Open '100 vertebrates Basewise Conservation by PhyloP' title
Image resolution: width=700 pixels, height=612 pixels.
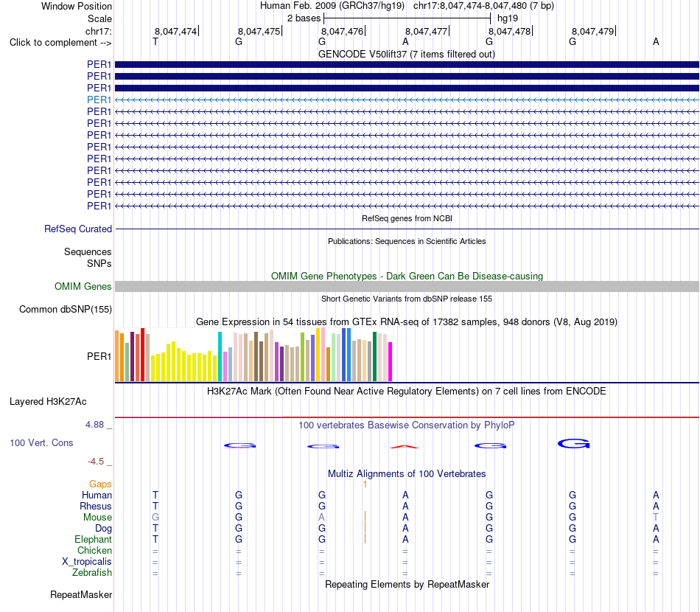point(406,425)
